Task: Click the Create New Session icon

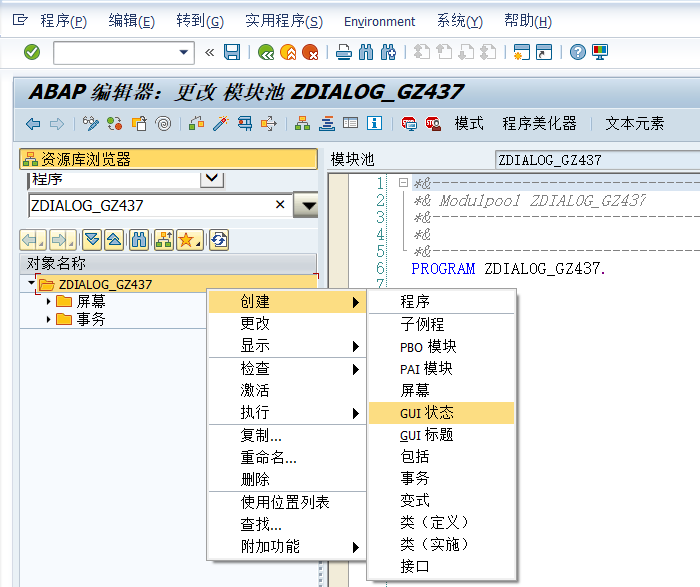Action: (x=522, y=52)
